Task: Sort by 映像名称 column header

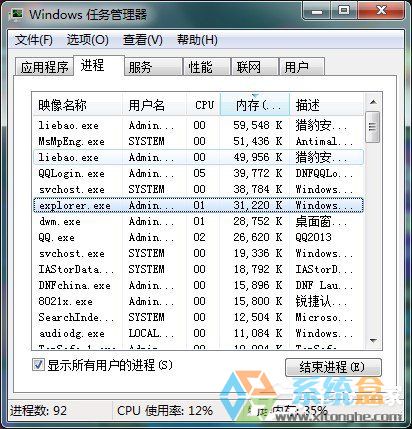Action: click(x=77, y=105)
